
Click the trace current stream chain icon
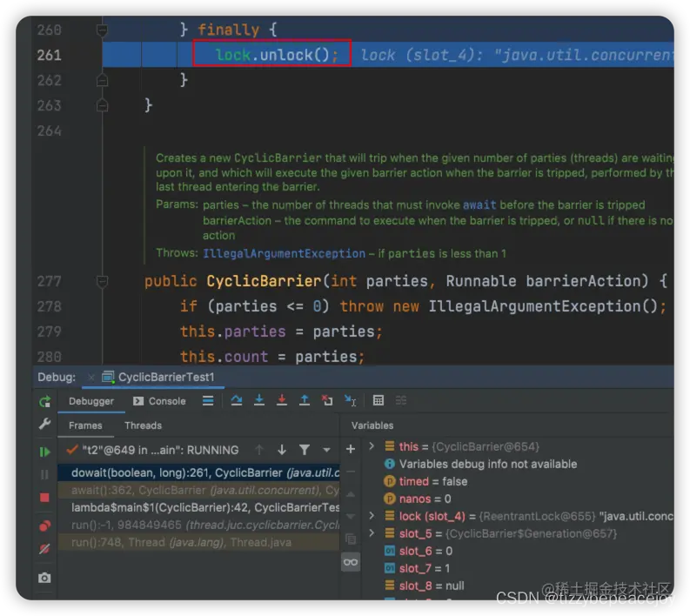(x=401, y=400)
